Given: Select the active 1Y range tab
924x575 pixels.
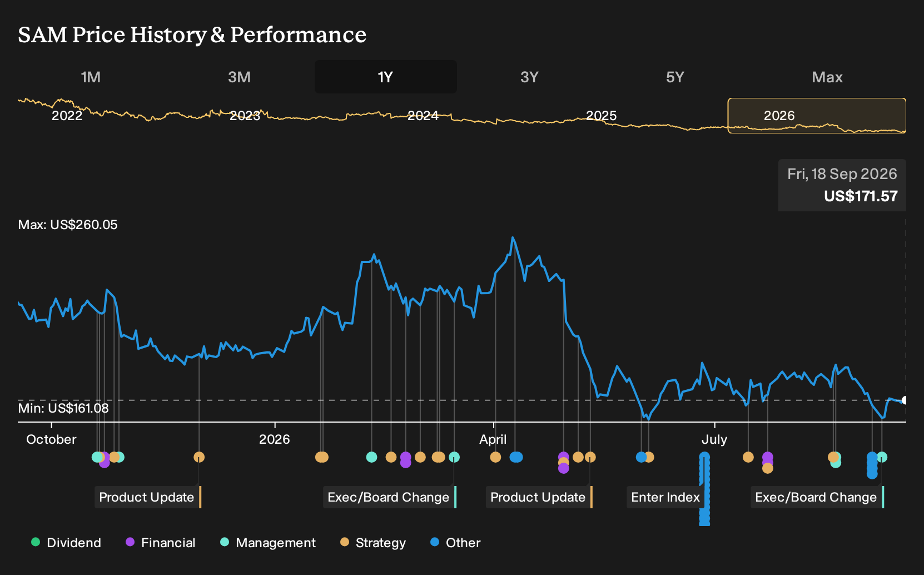Looking at the screenshot, I should pos(386,77).
